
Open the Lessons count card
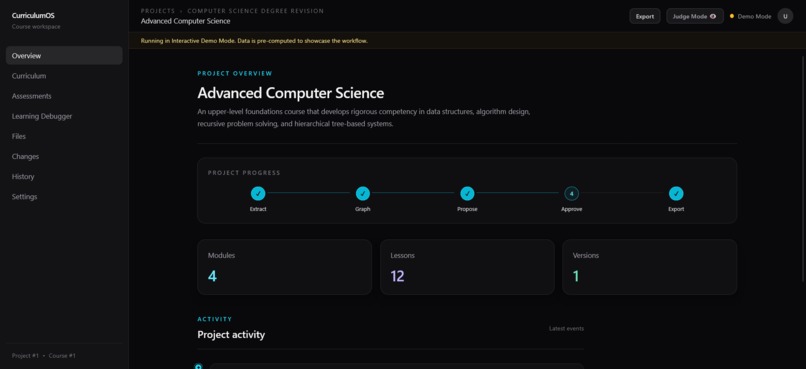(x=467, y=267)
